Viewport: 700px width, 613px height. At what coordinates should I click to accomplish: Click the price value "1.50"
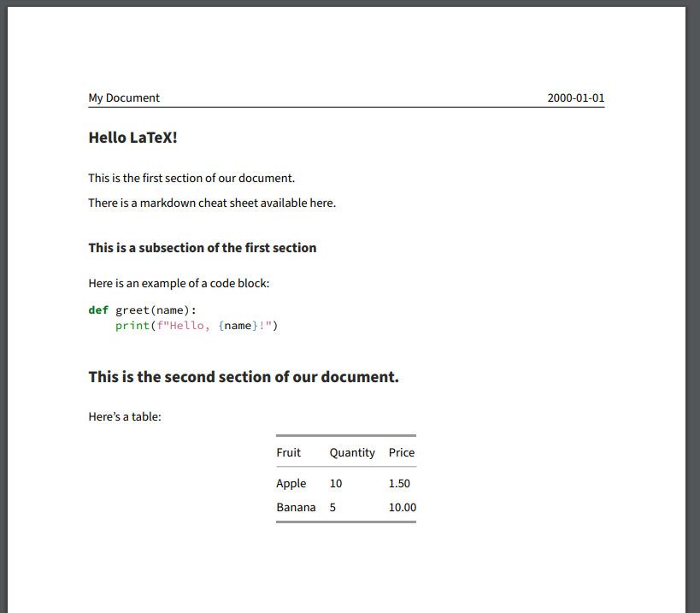click(x=398, y=483)
